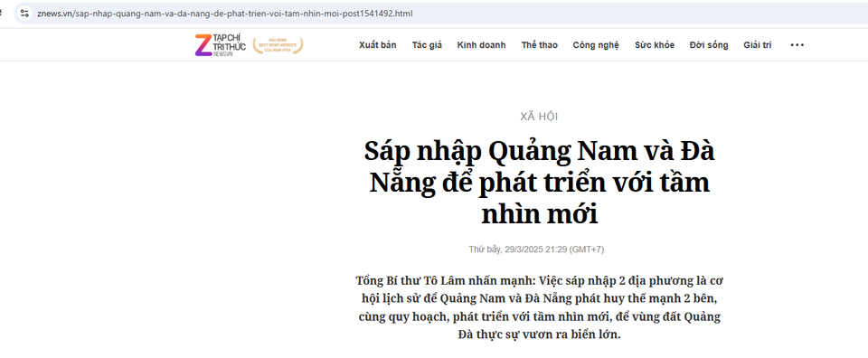Click the laurel wreath award emblem
This screenshot has width=868, height=358.
(x=278, y=45)
